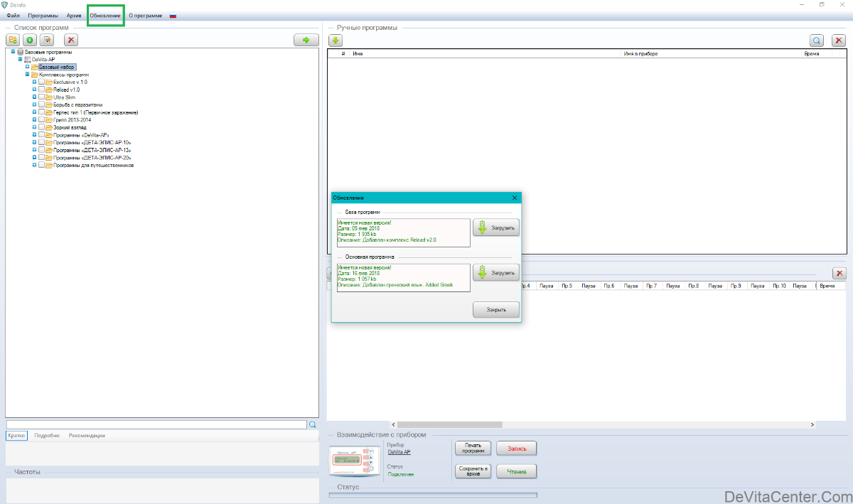
Task: Click the green right arrow transfer button
Action: point(306,41)
